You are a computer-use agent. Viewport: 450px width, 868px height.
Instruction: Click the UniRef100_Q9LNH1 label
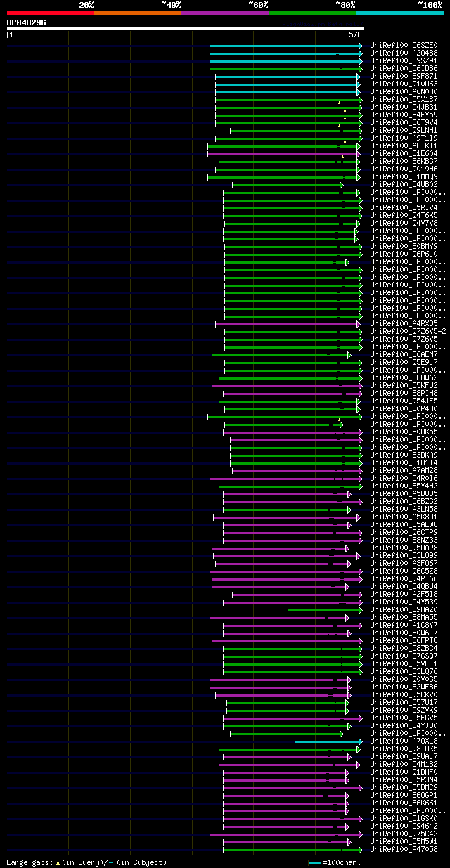point(404,131)
